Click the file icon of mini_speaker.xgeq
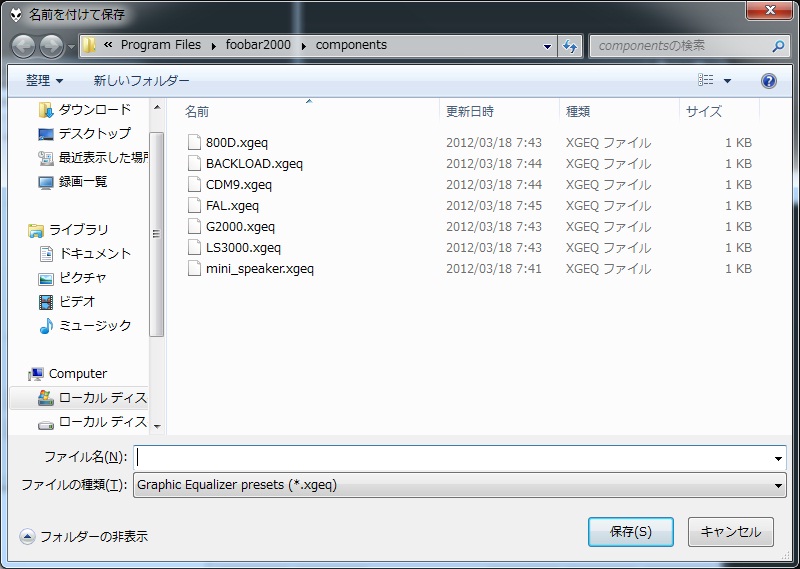 [x=194, y=268]
